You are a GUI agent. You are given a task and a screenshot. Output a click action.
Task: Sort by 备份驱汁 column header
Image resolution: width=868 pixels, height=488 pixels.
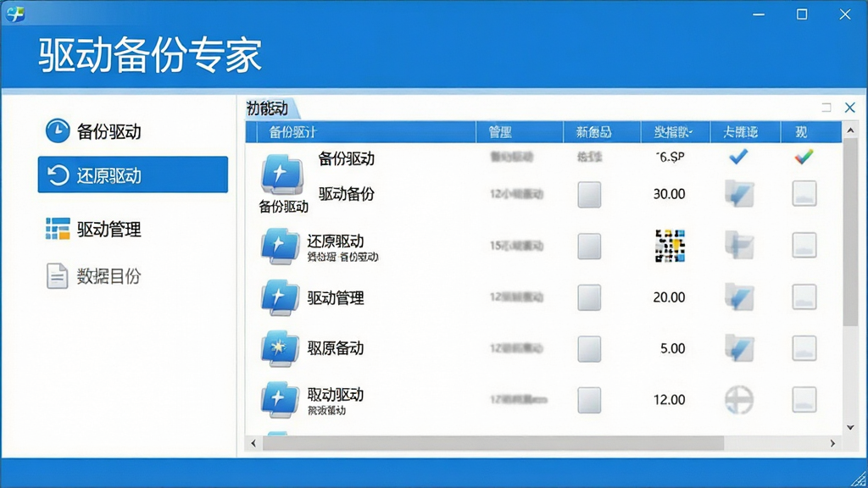click(x=366, y=132)
